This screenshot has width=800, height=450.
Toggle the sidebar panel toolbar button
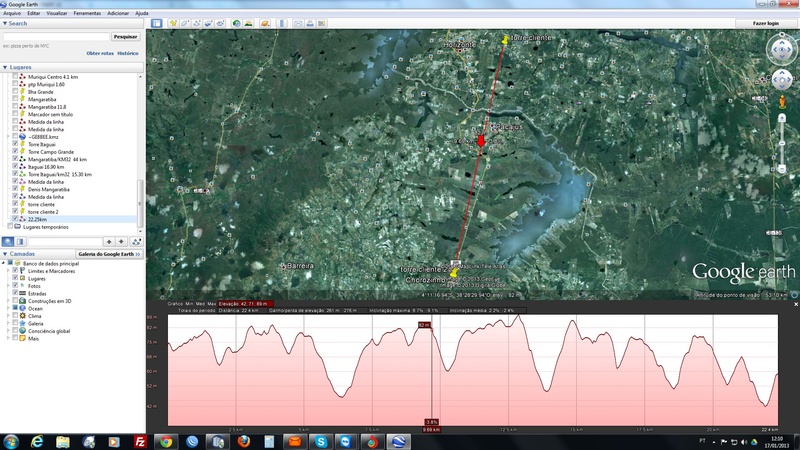157,23
